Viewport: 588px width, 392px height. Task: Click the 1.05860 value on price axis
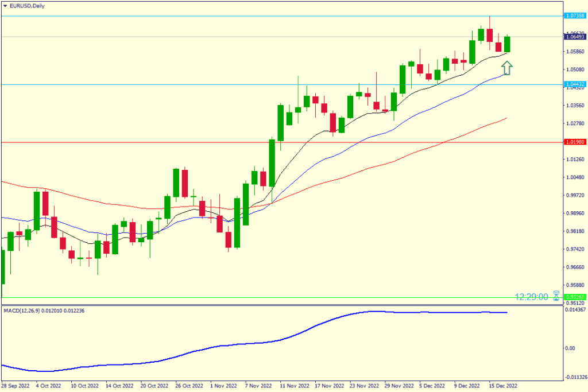575,52
